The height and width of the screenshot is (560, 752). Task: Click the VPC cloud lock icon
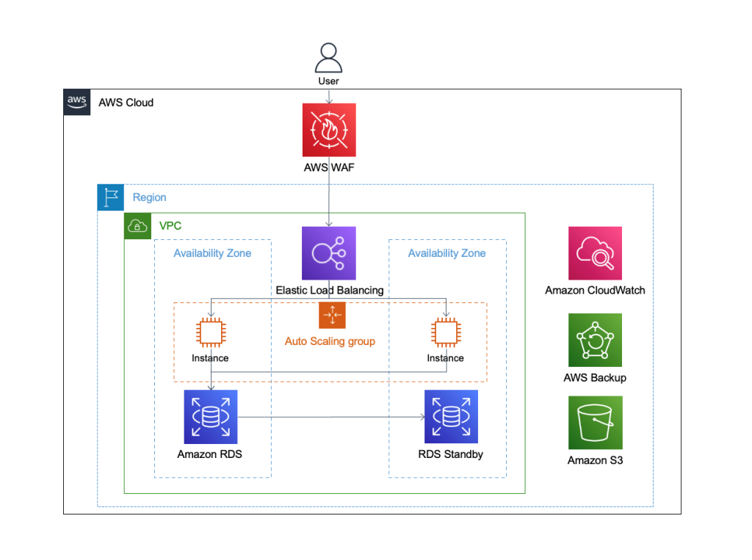point(137,226)
